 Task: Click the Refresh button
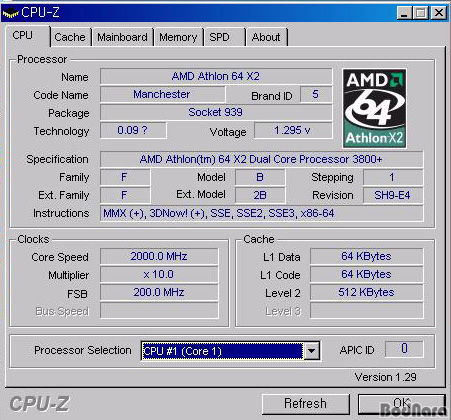click(x=306, y=404)
